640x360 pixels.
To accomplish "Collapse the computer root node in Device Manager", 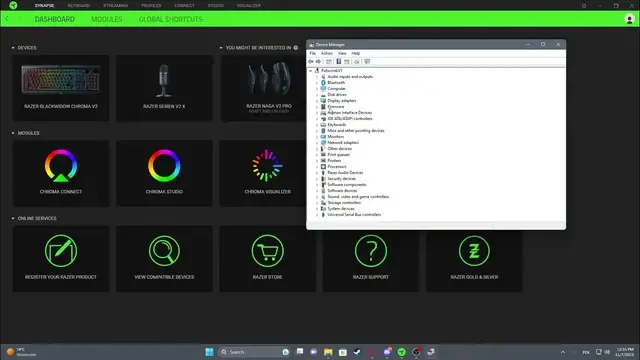I will [x=311, y=71].
